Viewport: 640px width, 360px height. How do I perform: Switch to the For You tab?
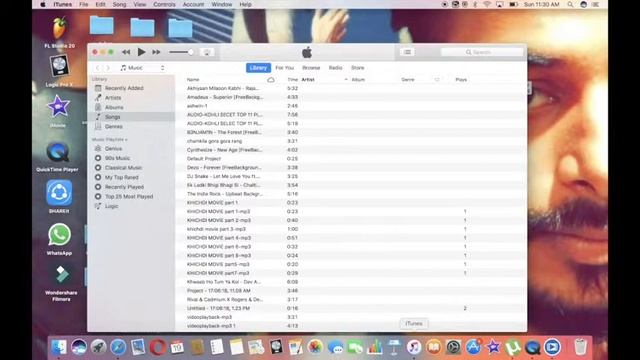(x=284, y=68)
